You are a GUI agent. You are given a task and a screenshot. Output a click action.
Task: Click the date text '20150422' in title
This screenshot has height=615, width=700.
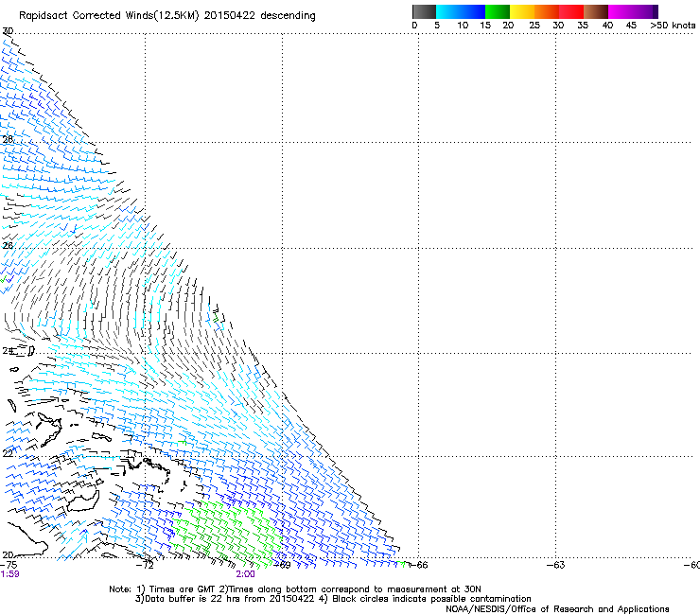(230, 15)
